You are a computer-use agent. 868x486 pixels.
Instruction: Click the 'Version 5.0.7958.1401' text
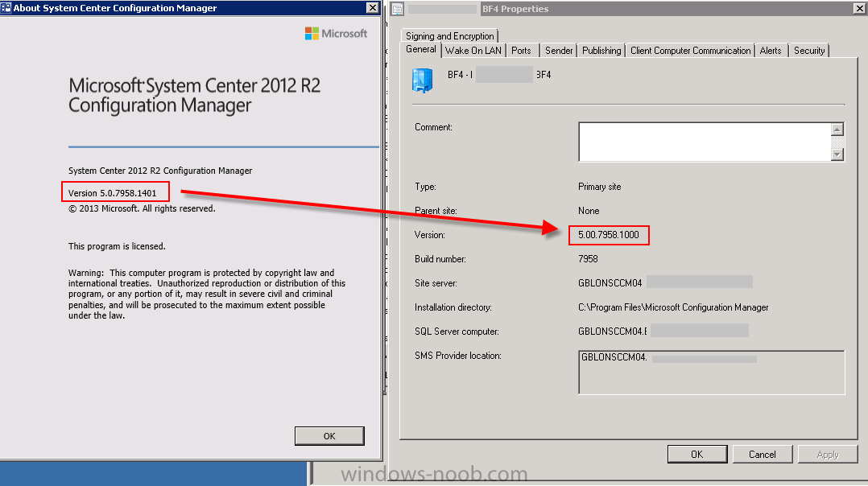113,193
